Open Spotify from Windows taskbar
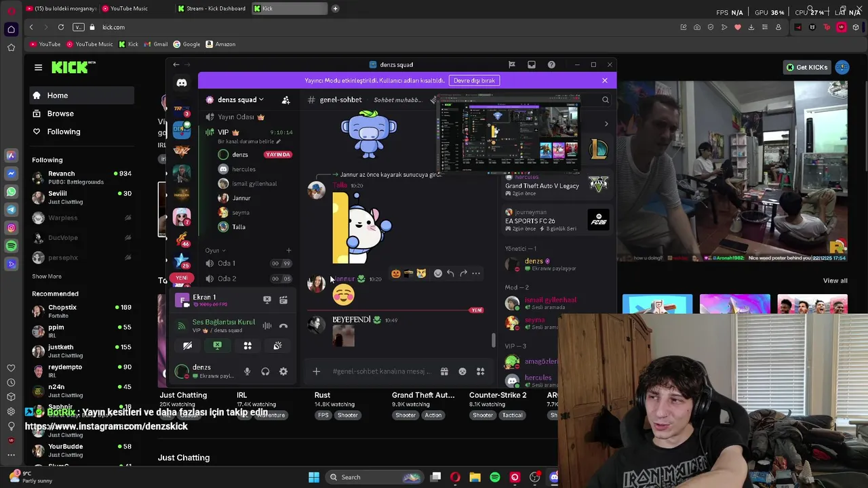This screenshot has height=488, width=868. coord(495,477)
